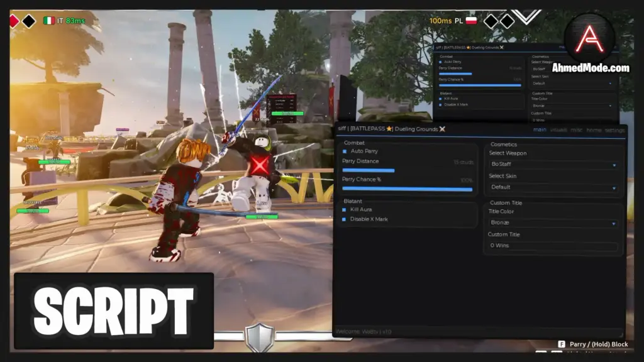Image resolution: width=644 pixels, height=362 pixels.
Task: Open the Title Color dropdown showing Bronze
Action: click(x=553, y=222)
